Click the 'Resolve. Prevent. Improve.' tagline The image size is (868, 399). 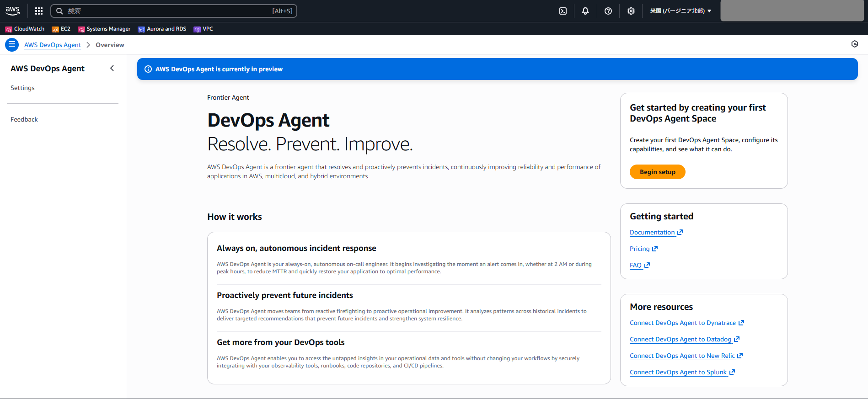click(310, 144)
